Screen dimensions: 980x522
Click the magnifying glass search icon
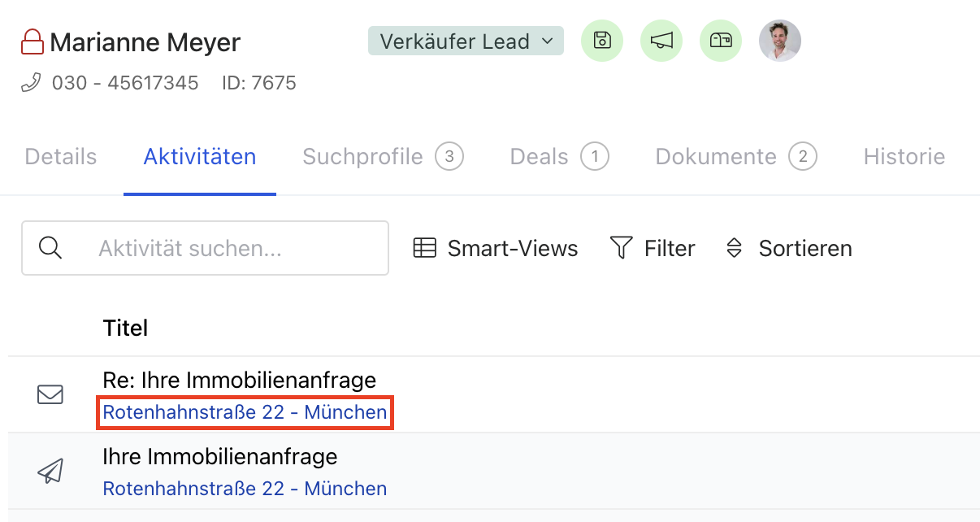coord(50,248)
